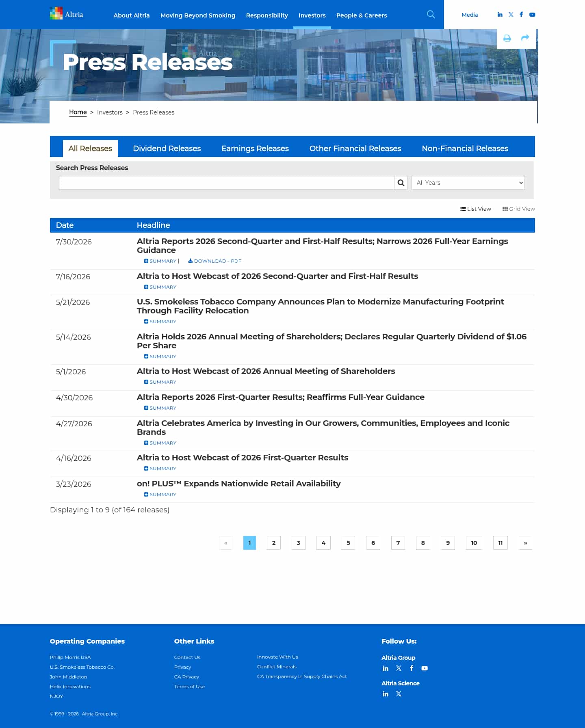Screen dimensions: 585x728
Task: Submit press release search with magnifier button
Action: tap(401, 183)
